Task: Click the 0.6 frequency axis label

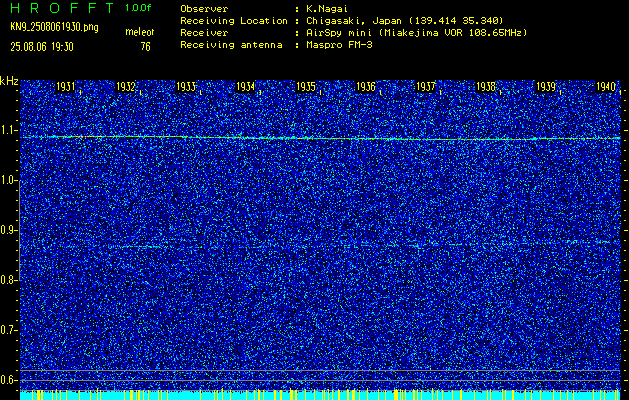Action: (7, 380)
